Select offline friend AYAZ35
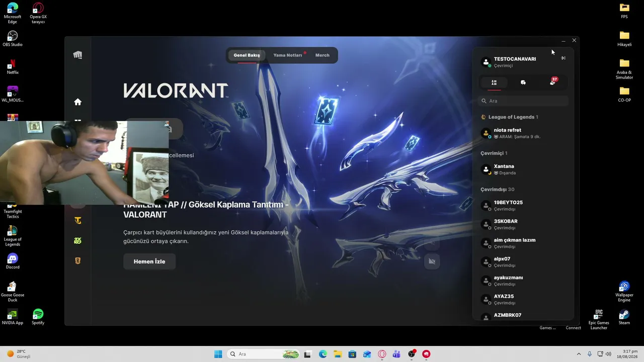 pos(523,299)
